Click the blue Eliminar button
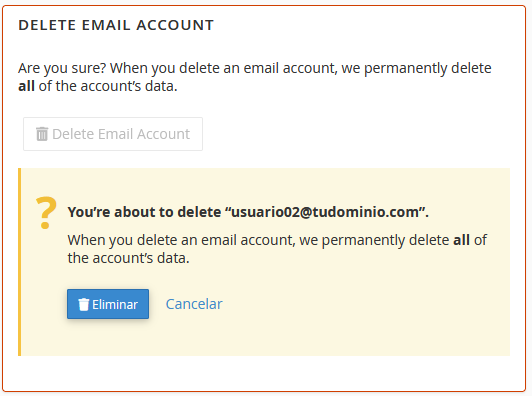 108,304
